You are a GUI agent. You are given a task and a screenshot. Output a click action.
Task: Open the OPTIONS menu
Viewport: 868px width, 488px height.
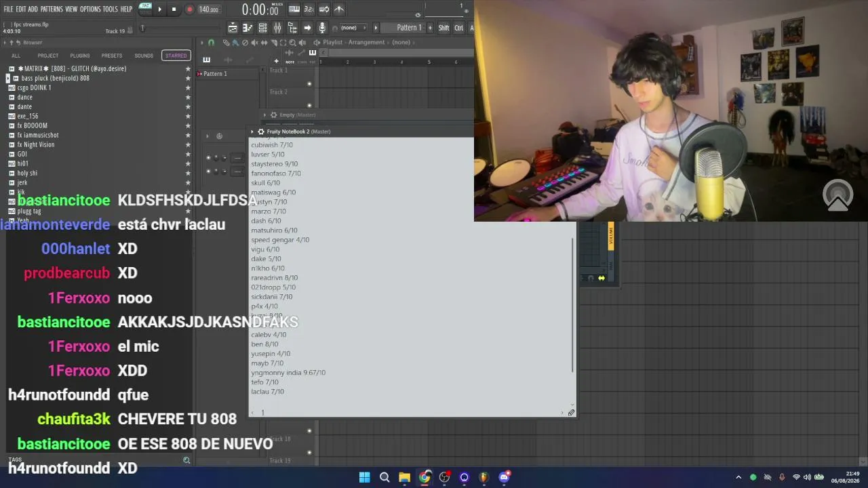[x=90, y=9]
